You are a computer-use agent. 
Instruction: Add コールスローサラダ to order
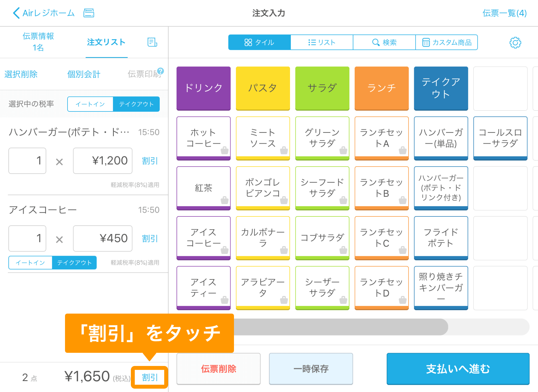500,138
